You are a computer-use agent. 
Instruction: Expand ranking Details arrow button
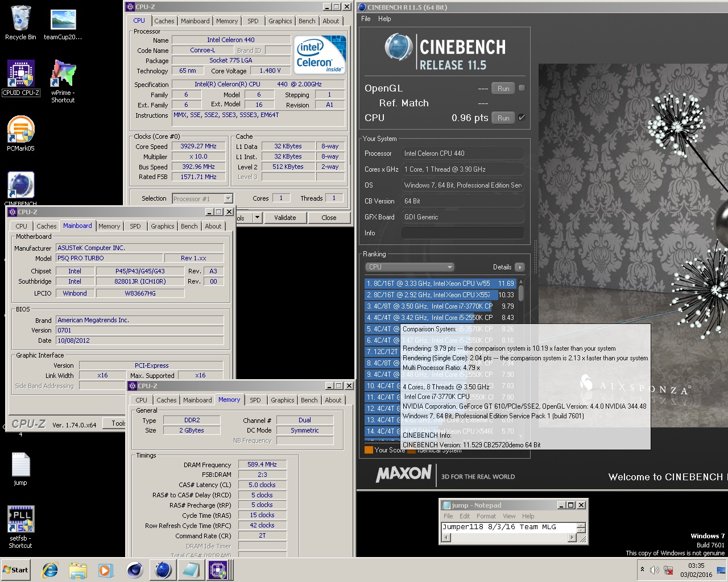coord(519,267)
